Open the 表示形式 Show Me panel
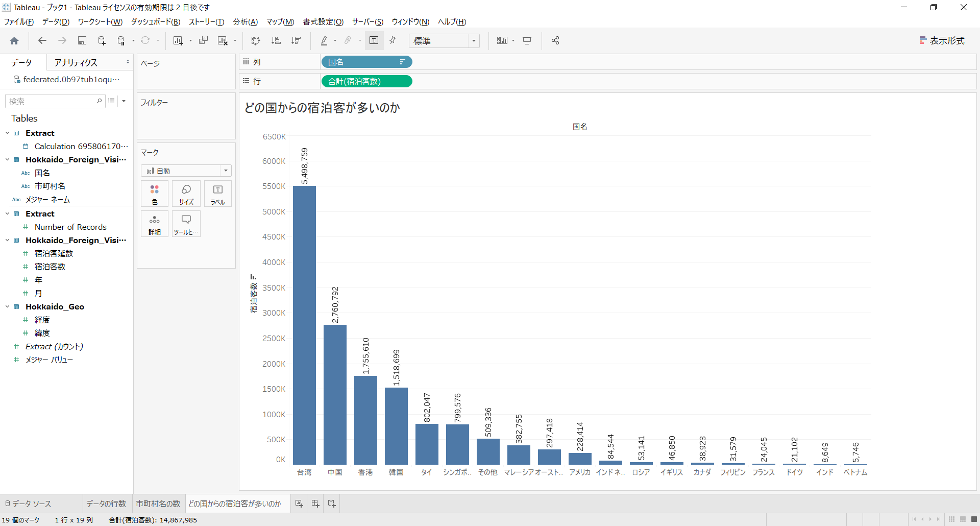 pos(942,41)
